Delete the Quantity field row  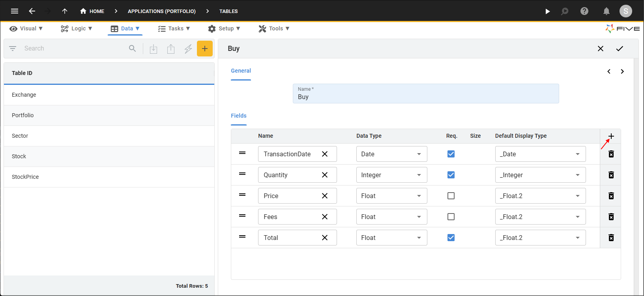611,175
